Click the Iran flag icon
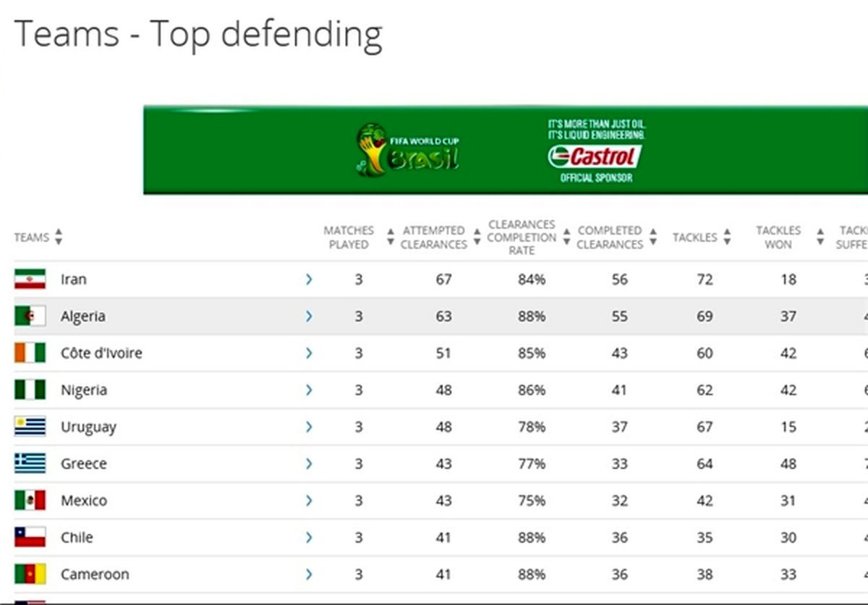The height and width of the screenshot is (605, 868). [x=30, y=279]
